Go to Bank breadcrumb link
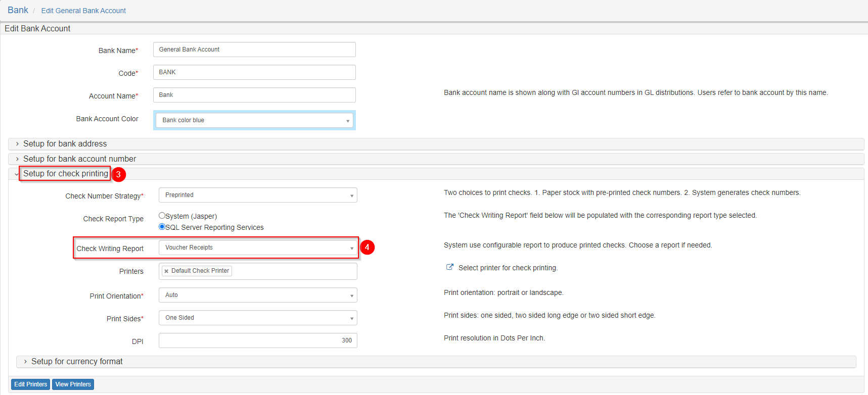 pos(18,10)
